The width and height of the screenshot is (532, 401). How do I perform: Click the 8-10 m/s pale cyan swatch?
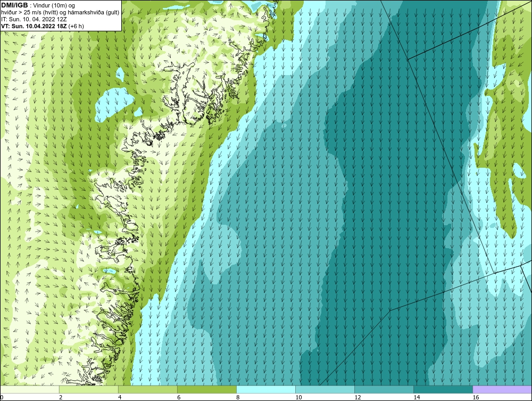(266, 389)
